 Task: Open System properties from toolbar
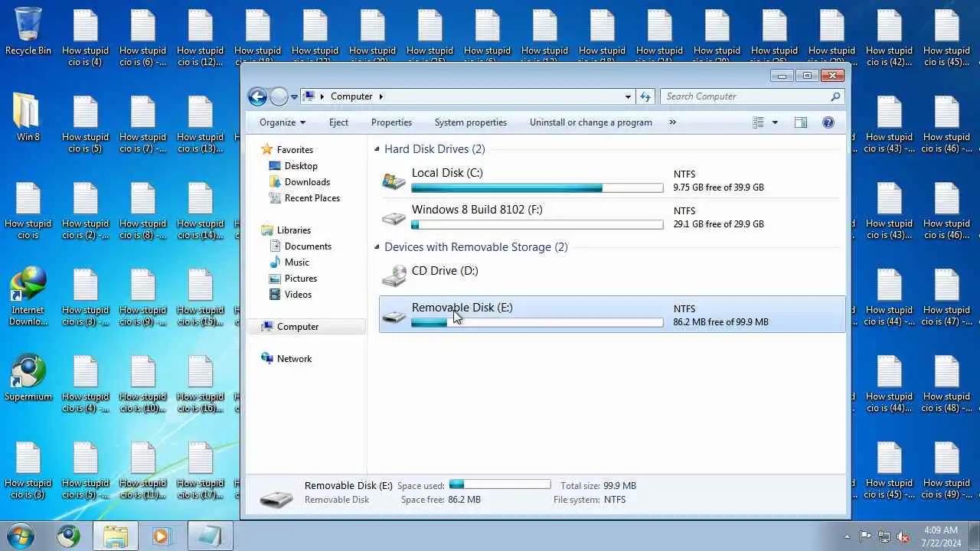[x=471, y=122]
